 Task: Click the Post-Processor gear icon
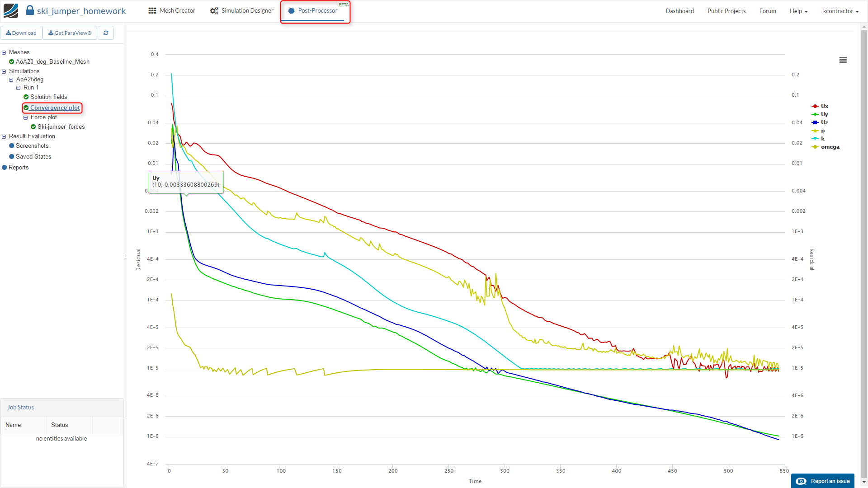291,11
